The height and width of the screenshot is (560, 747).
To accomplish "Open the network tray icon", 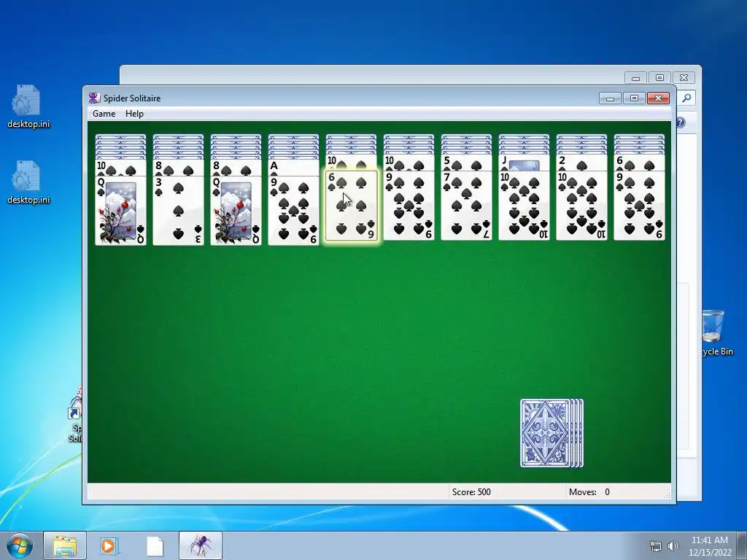I will click(656, 546).
